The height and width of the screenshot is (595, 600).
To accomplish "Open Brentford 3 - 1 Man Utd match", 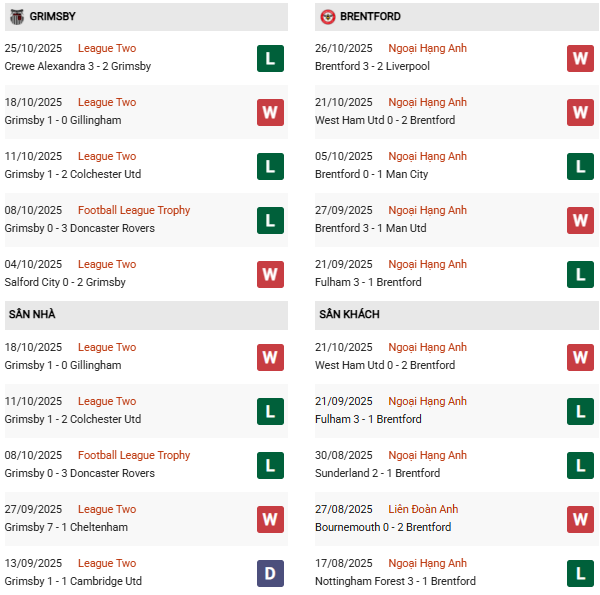I will click(x=370, y=228).
